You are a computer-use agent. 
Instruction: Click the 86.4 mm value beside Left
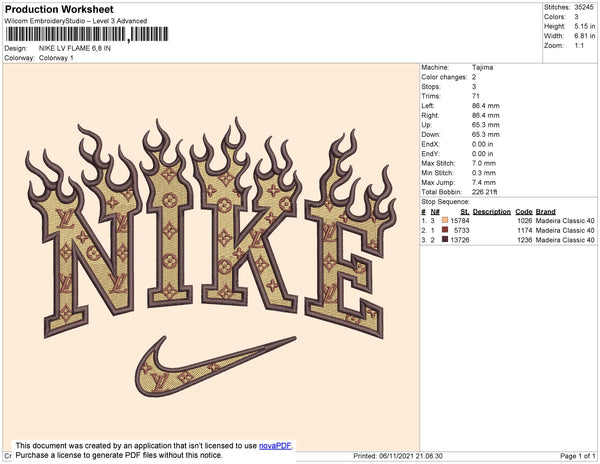click(x=486, y=106)
